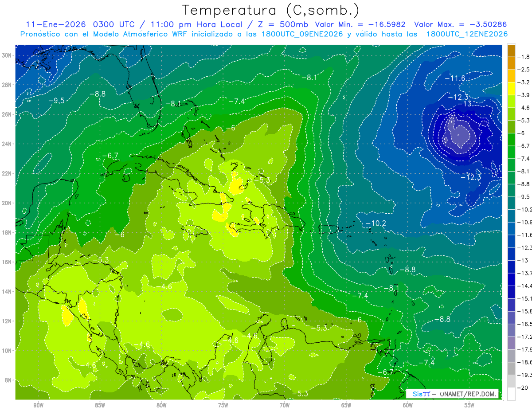Image resolution: width=532 pixels, height=411 pixels.
Task: Click the 30N latitude axis label
Action: (x=7, y=55)
